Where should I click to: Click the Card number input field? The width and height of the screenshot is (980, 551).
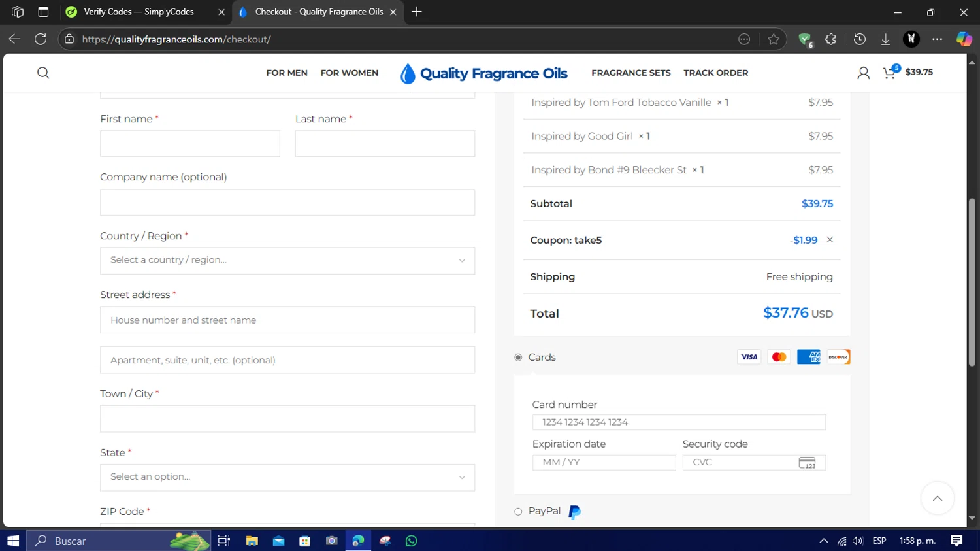click(x=679, y=422)
